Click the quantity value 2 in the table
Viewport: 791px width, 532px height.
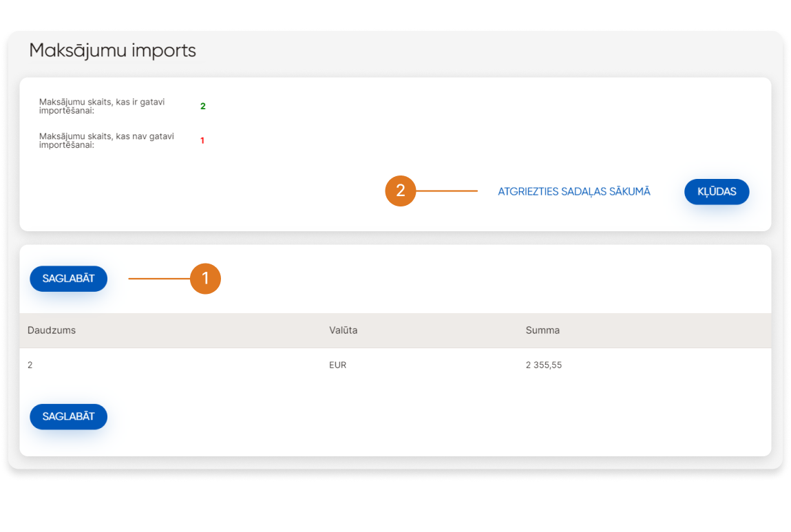(x=30, y=365)
